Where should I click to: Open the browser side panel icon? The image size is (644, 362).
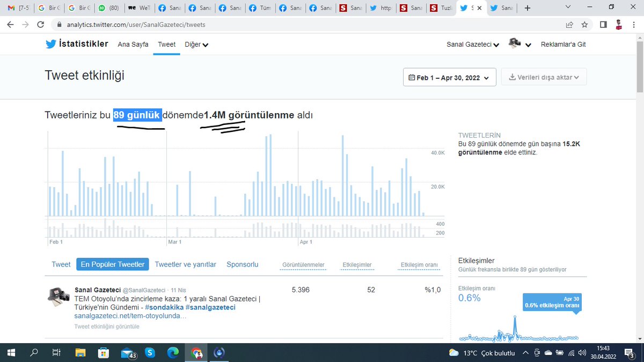coord(603,25)
